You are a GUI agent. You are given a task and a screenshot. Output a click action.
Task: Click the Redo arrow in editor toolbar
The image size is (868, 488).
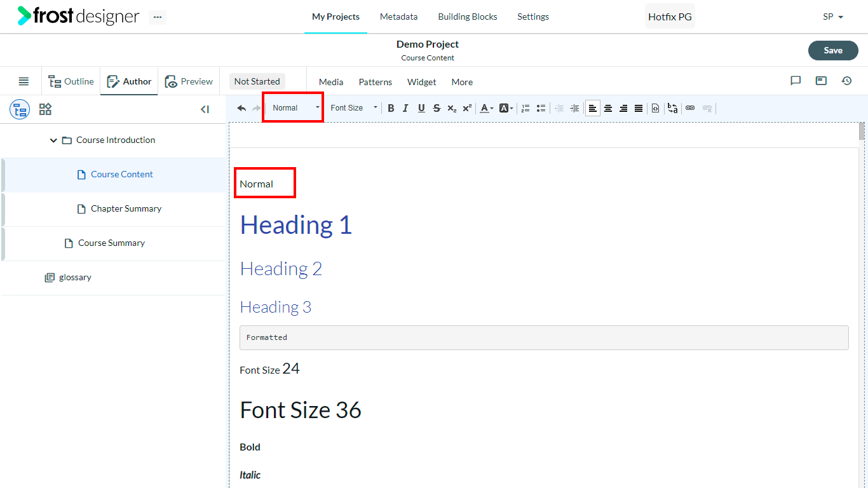[x=257, y=108]
